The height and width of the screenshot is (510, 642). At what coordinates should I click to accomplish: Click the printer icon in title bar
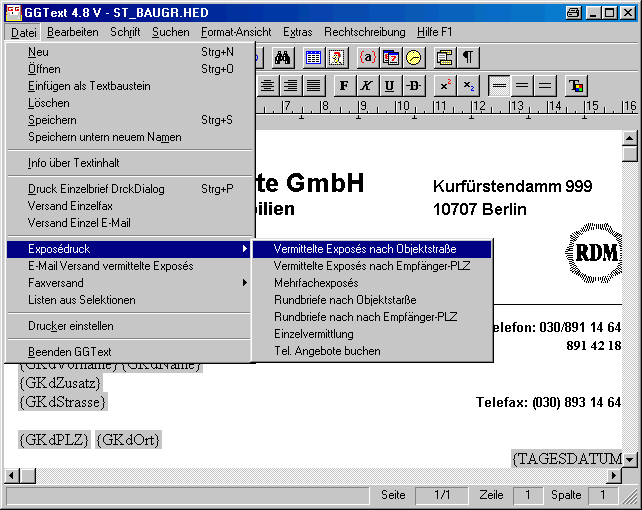(573, 13)
